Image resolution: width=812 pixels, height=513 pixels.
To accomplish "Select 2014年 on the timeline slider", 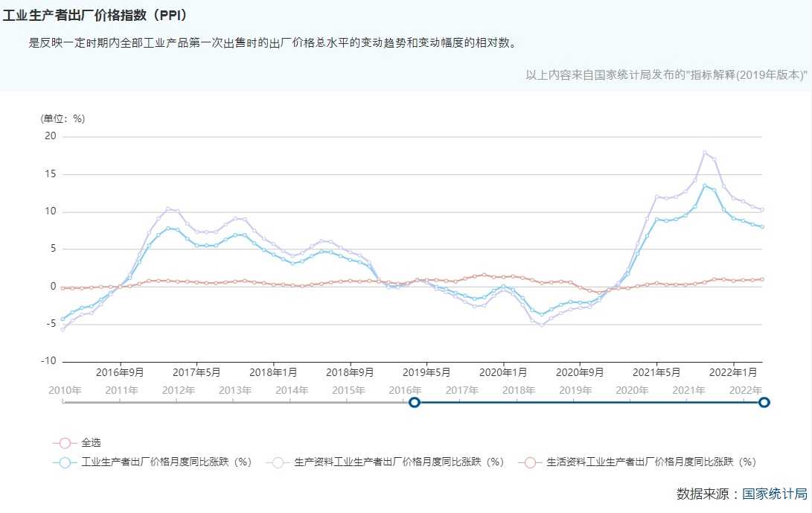I will 292,390.
